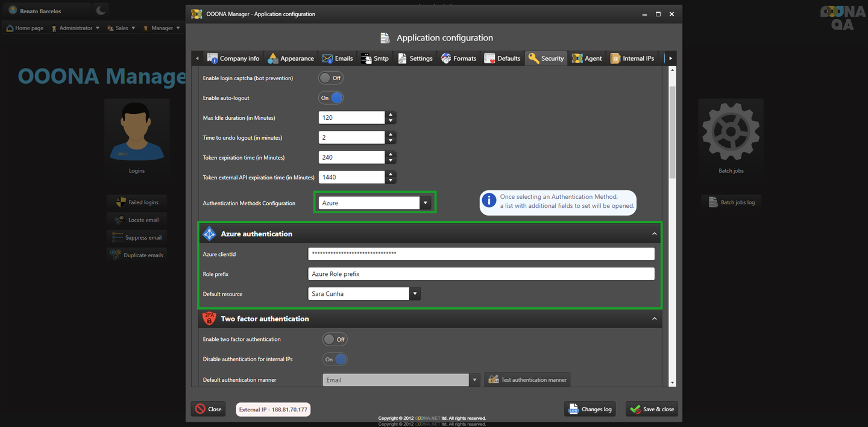The height and width of the screenshot is (427, 868).
Task: Click the Batch jobs gear icon
Action: point(731,131)
